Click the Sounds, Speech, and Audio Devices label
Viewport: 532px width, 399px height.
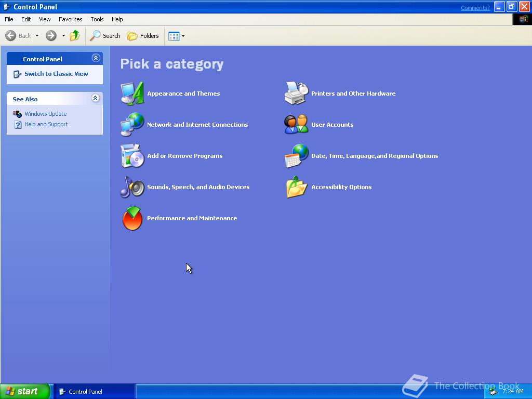pos(198,187)
